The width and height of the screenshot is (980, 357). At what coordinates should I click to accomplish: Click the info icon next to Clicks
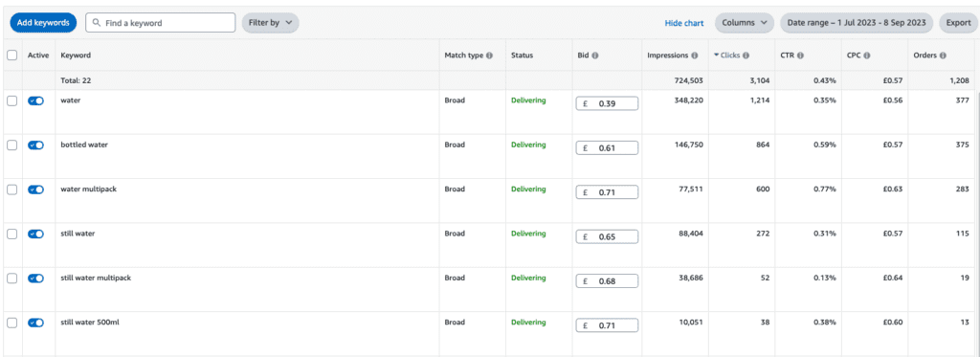point(746,56)
